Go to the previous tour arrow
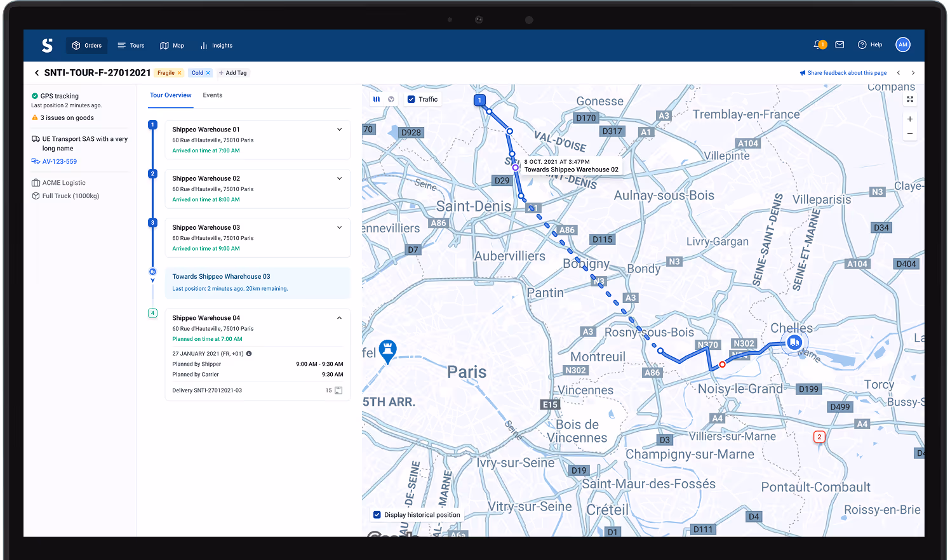The image size is (950, 560). [x=899, y=73]
